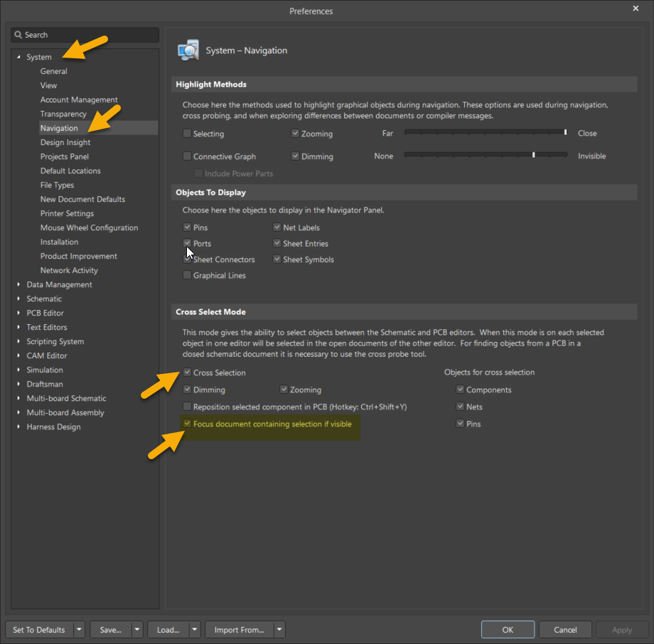
Task: Open the General preferences page
Action: [x=53, y=71]
